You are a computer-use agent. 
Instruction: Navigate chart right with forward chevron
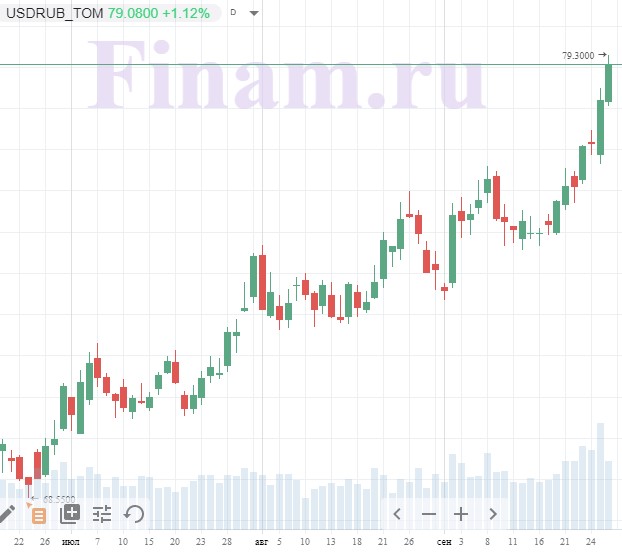tap(493, 514)
